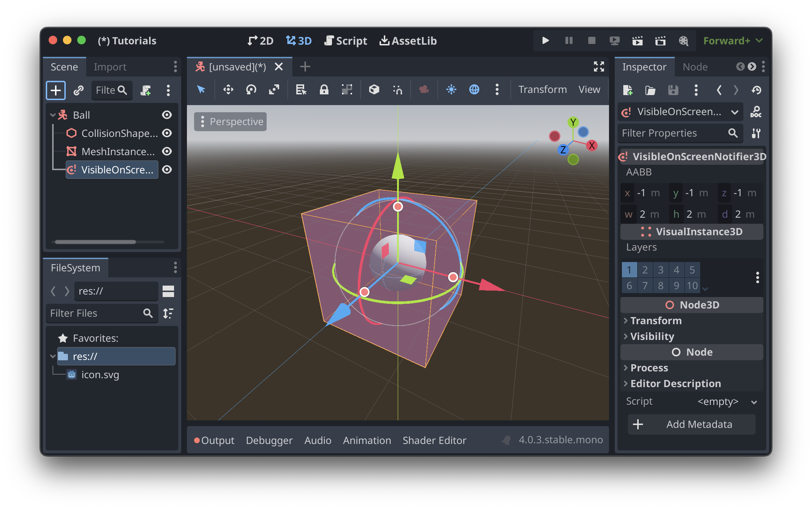The height and width of the screenshot is (509, 812).
Task: Open the node search documentation icon
Action: (756, 112)
